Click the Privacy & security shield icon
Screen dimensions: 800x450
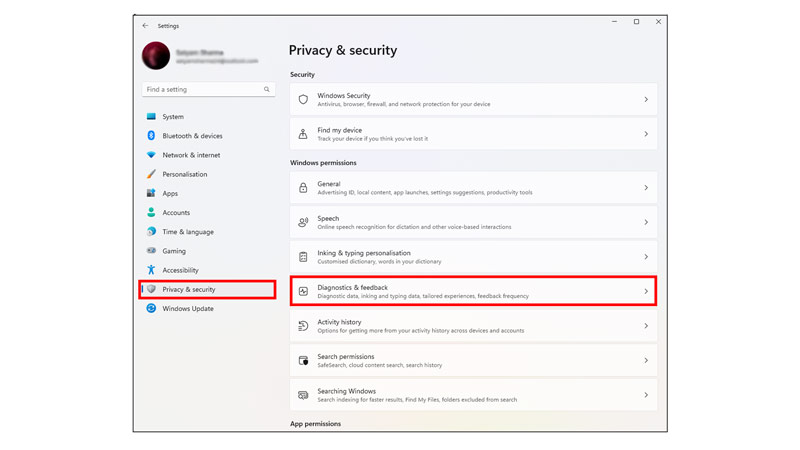[151, 289]
